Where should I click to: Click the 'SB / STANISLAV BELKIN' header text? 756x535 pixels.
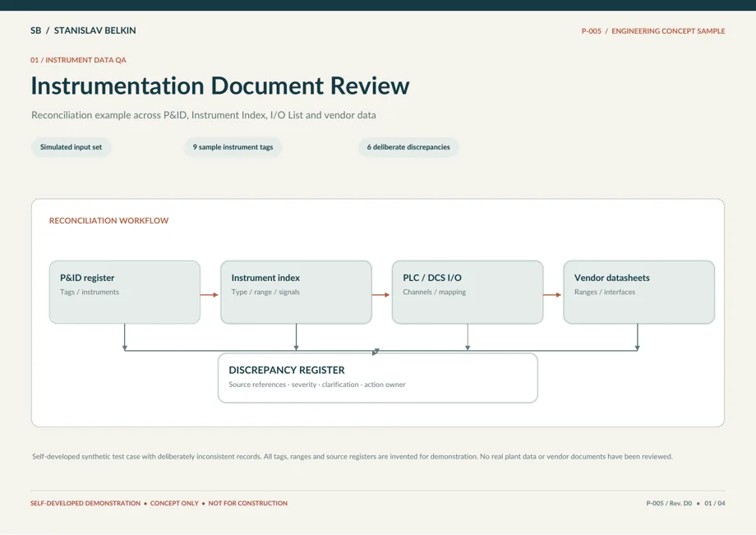click(83, 30)
